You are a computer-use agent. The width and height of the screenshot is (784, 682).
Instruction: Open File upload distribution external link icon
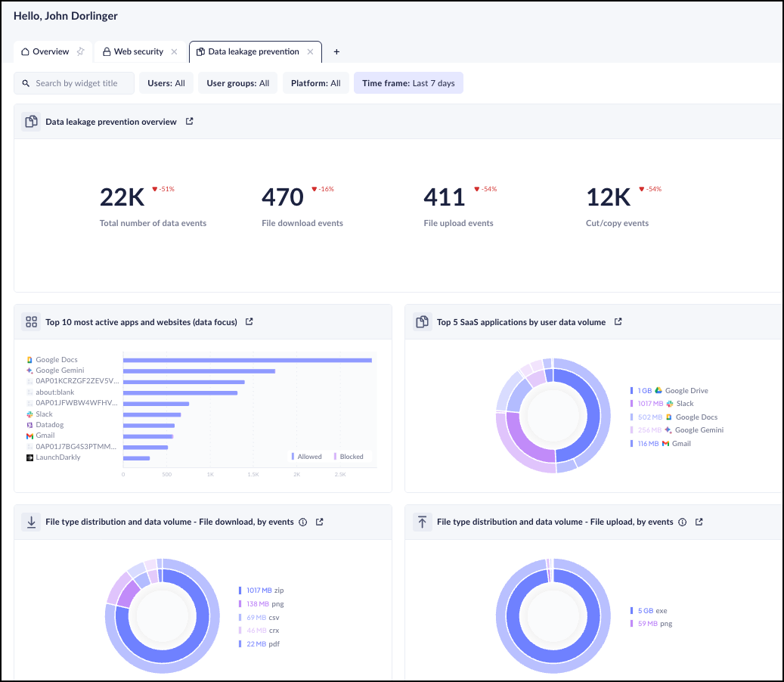point(699,522)
